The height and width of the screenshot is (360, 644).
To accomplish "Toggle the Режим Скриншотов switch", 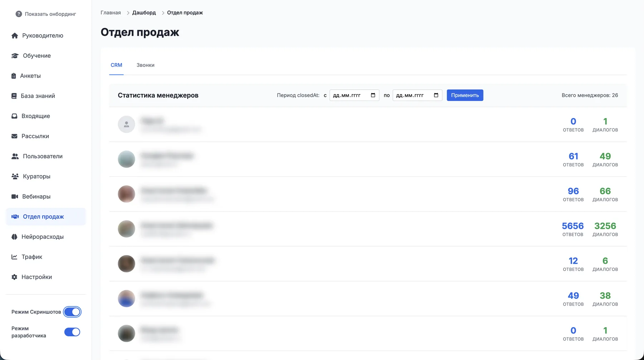I will [x=72, y=312].
